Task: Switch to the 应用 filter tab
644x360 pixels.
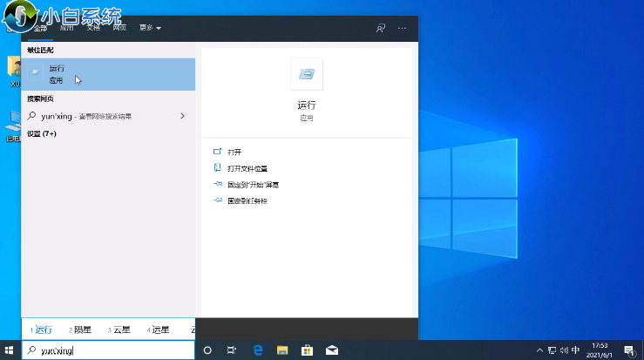Action: pyautogui.click(x=66, y=28)
